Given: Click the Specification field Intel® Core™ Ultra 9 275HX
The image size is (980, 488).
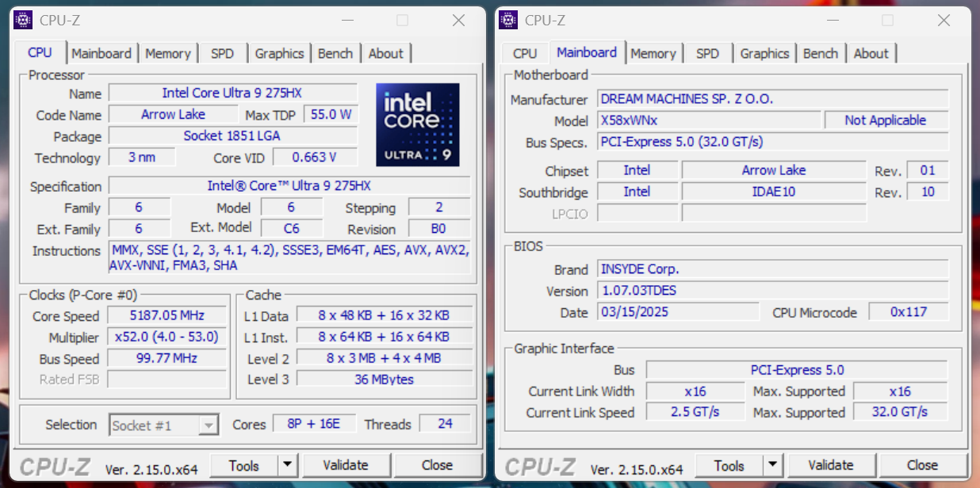Looking at the screenshot, I should click(289, 186).
